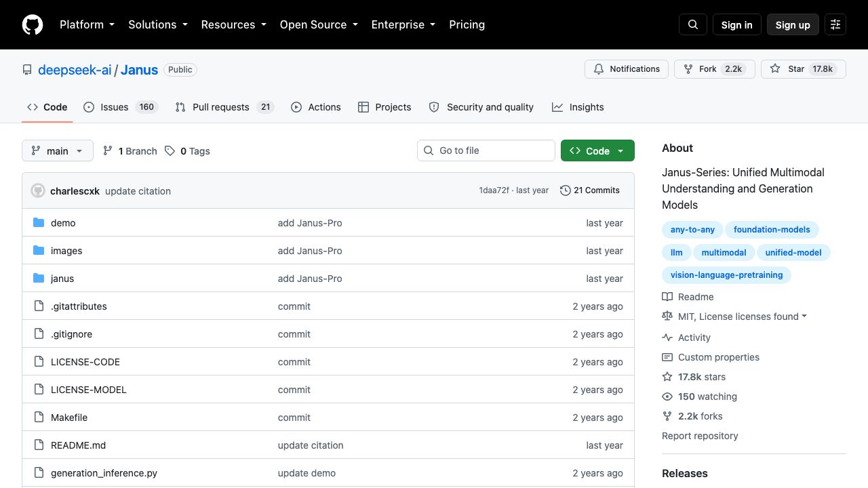Click the Notifications bell icon
The height and width of the screenshot is (488, 868).
[599, 69]
